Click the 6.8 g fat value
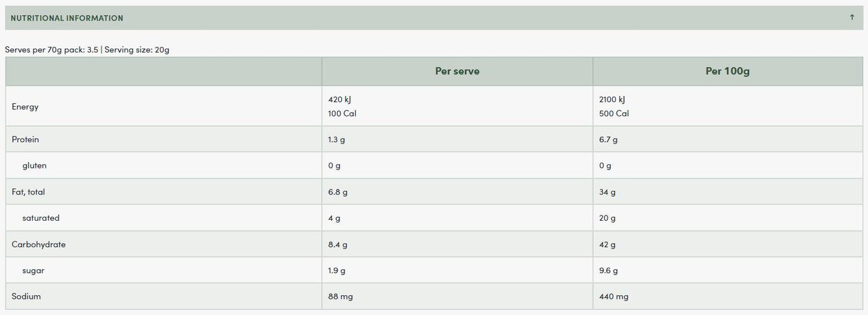The height and width of the screenshot is (315, 868). point(338,193)
